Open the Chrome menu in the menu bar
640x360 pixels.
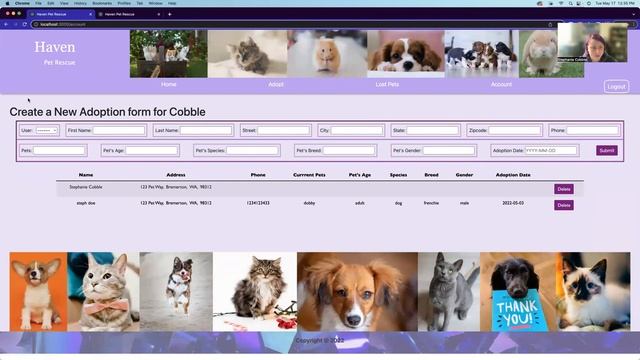tap(22, 3)
